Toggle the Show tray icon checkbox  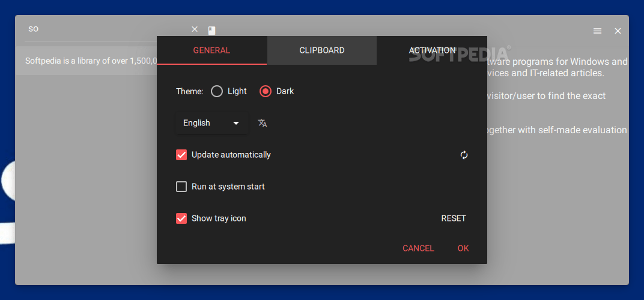tap(181, 218)
